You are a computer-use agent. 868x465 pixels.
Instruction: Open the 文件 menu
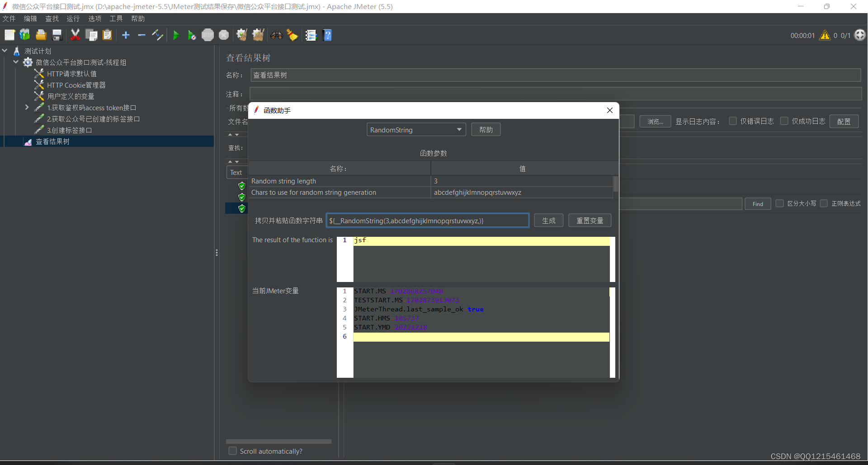pyautogui.click(x=9, y=19)
